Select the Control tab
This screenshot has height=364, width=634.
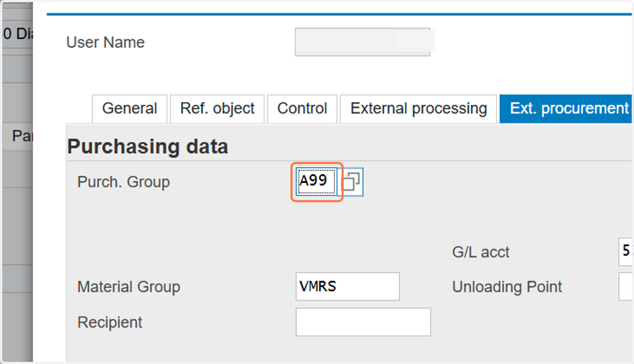pyautogui.click(x=302, y=109)
